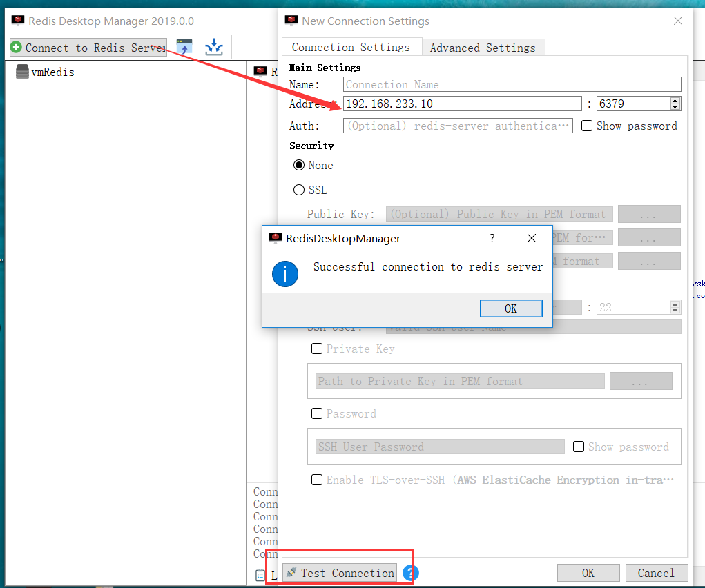705x588 pixels.
Task: Increase SSH port 22 with up arrow
Action: click(x=675, y=304)
